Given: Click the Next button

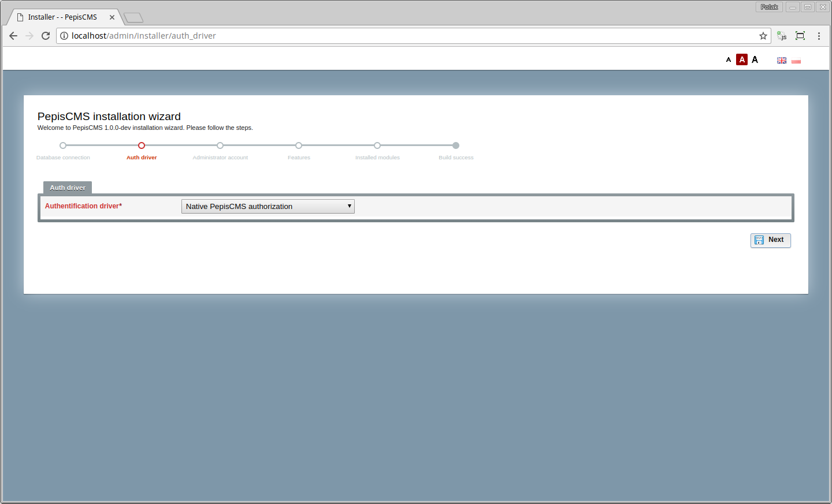Looking at the screenshot, I should 770,240.
